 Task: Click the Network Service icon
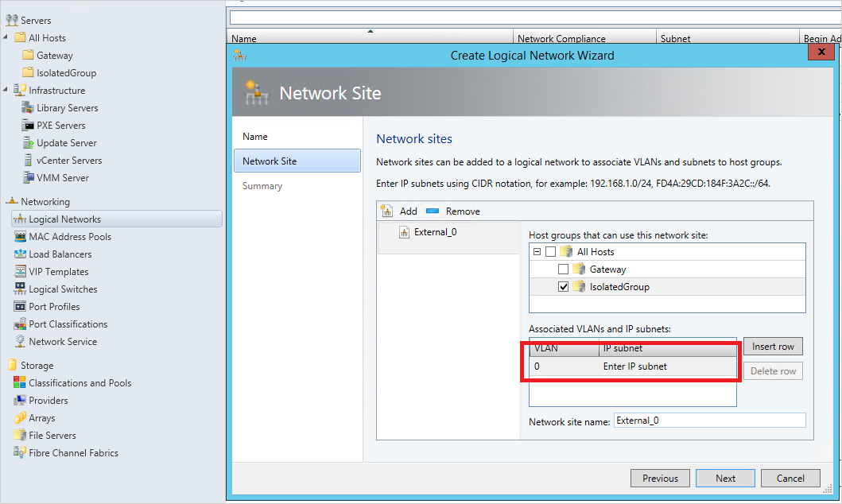point(20,341)
